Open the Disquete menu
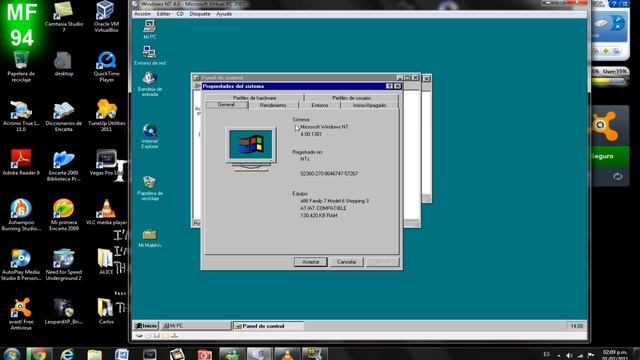The image size is (640, 360). click(x=200, y=14)
